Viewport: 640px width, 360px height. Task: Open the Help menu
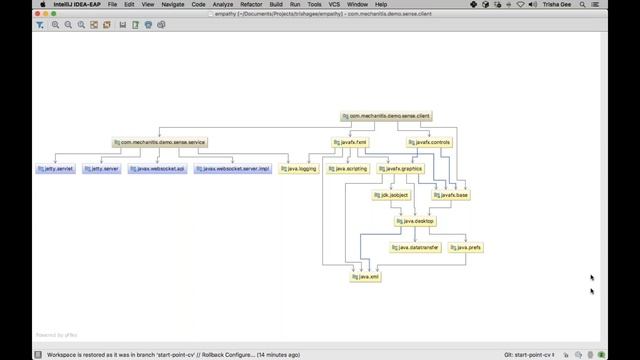[381, 4]
